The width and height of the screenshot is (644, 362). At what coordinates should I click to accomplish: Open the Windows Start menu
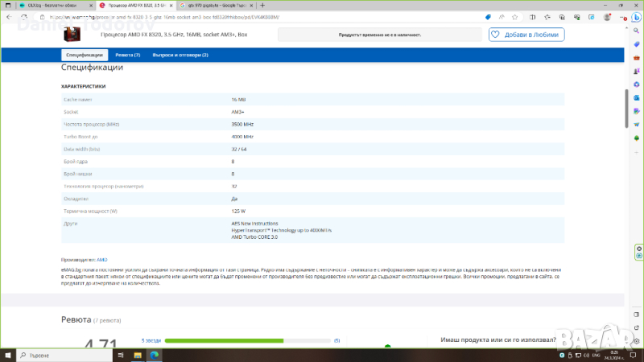[8, 355]
